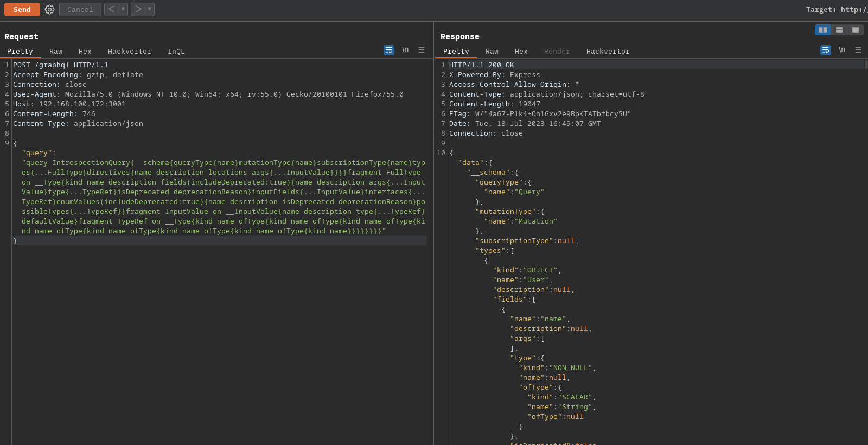Click the orange Send button

click(x=22, y=10)
